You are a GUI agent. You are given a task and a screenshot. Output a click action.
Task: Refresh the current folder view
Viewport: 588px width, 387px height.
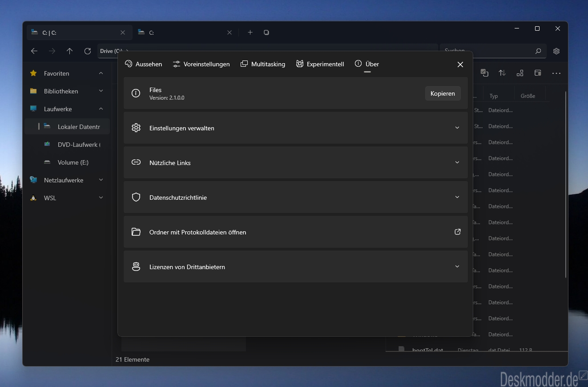pyautogui.click(x=88, y=51)
